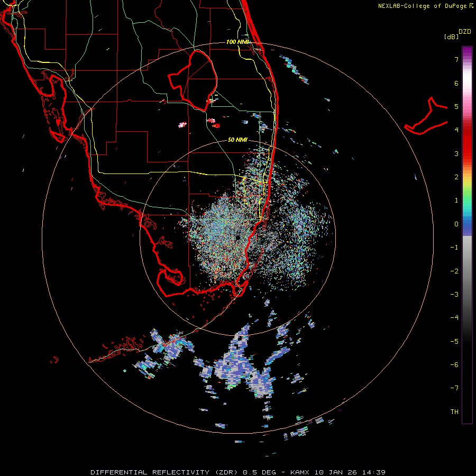This screenshot has height=476, width=476.
Task: Click the 3 value on color scale
Action: pyautogui.click(x=456, y=153)
